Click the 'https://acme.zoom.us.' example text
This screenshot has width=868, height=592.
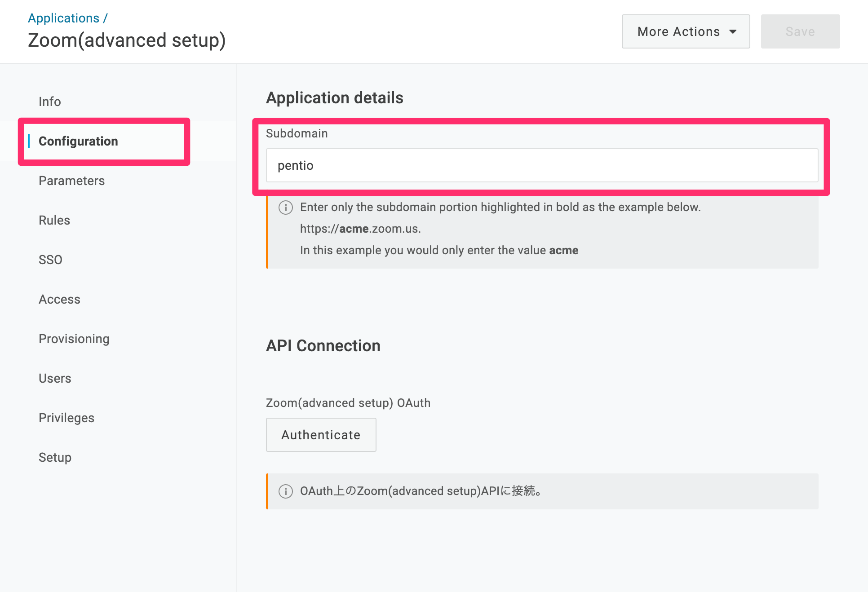[x=360, y=229]
